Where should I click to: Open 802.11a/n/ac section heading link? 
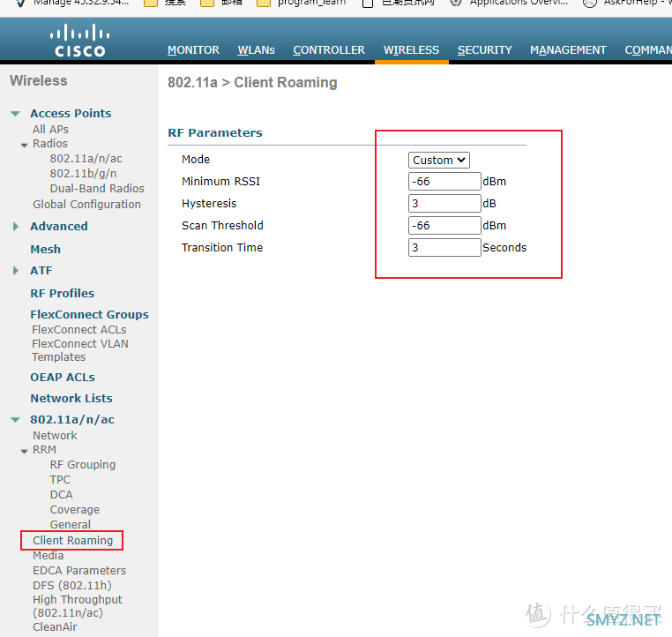coord(72,420)
